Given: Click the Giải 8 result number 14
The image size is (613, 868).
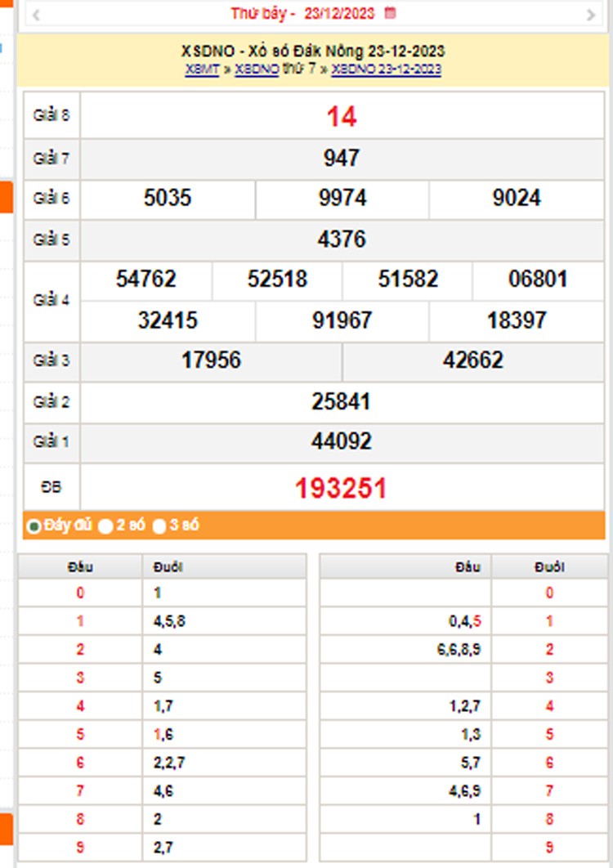Looking at the screenshot, I should 342,117.
